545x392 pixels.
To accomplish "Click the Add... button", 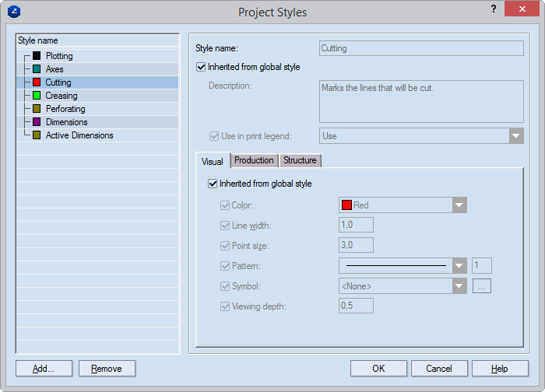I will coord(44,369).
